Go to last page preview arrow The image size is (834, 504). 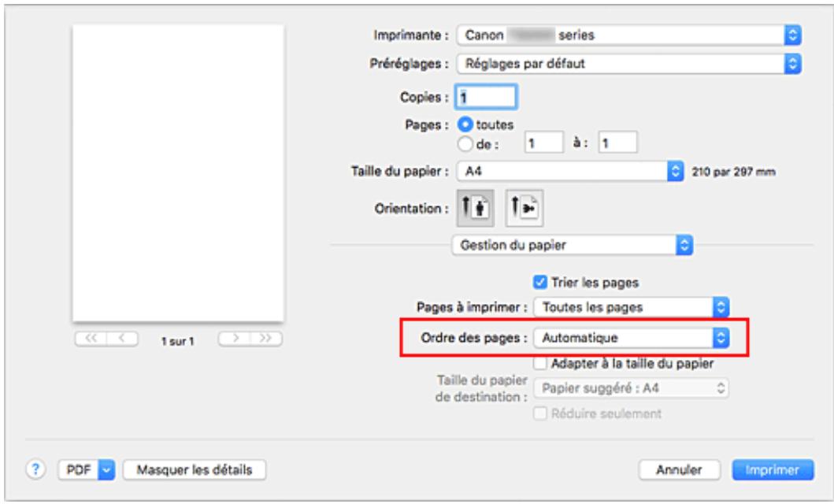coord(266,339)
